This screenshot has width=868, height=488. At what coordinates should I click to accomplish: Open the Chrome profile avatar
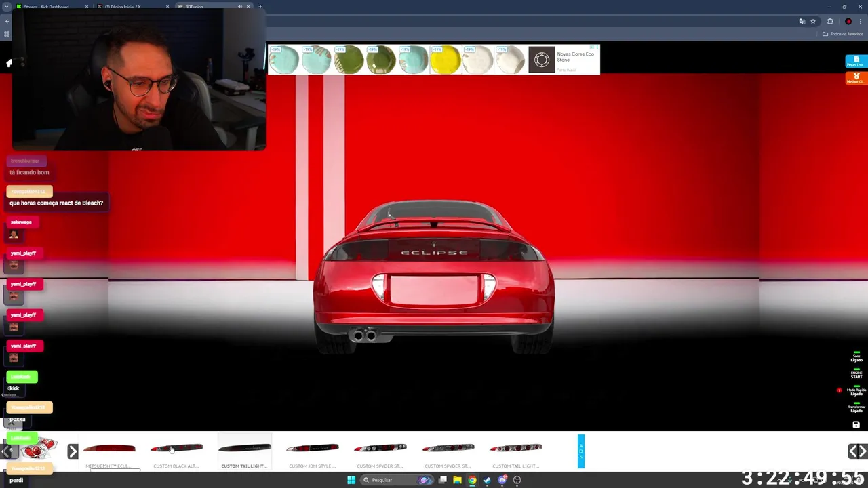point(848,22)
